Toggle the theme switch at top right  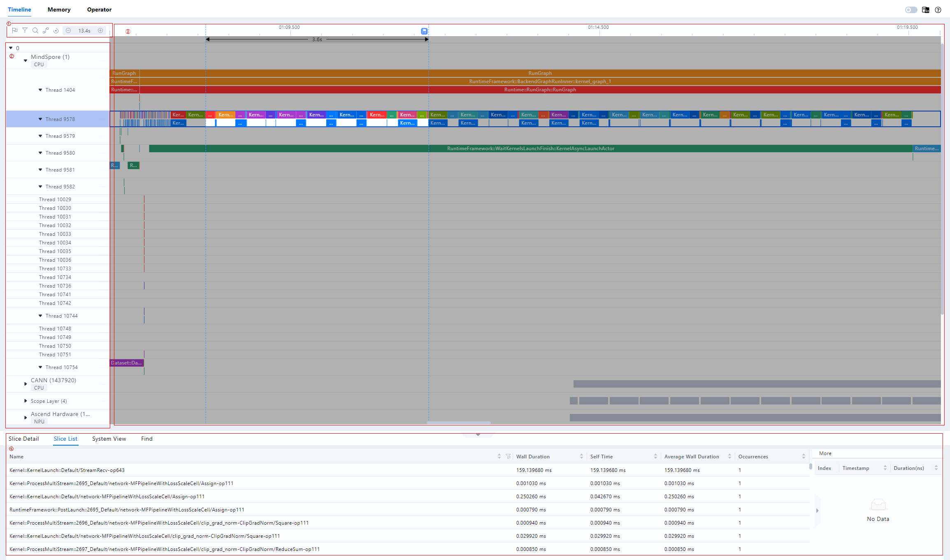click(x=911, y=10)
